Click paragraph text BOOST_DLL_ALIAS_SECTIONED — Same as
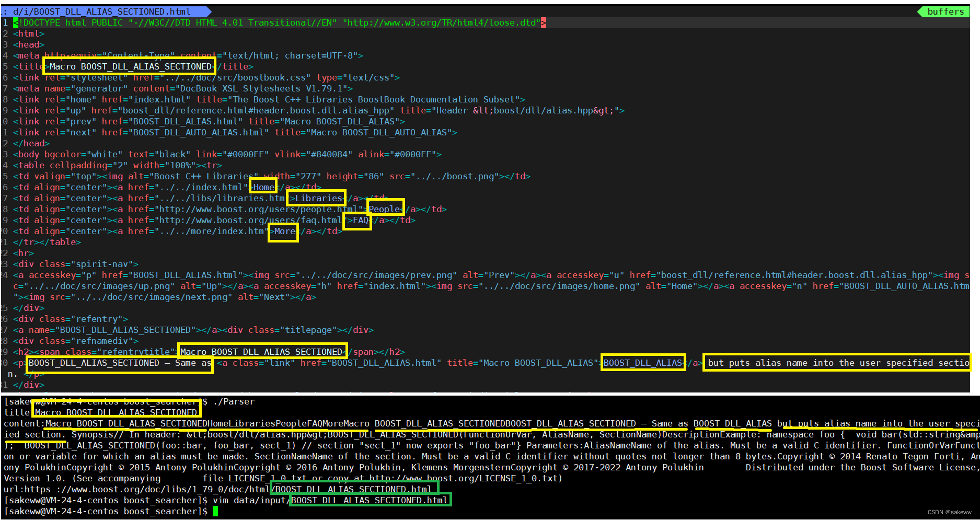The height and width of the screenshot is (520, 980). [x=120, y=363]
